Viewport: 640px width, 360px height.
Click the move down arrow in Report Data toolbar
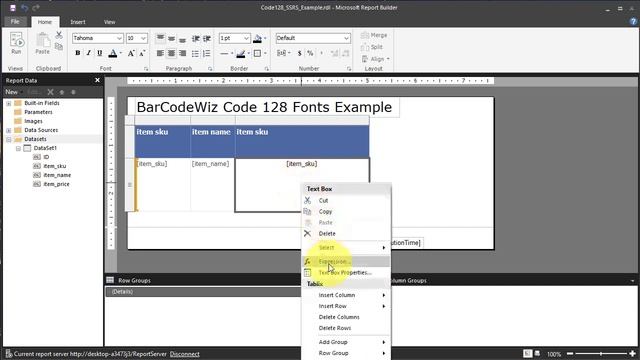point(73,92)
